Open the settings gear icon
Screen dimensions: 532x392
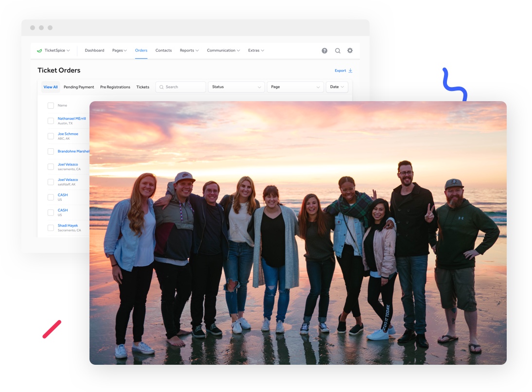pyautogui.click(x=350, y=50)
